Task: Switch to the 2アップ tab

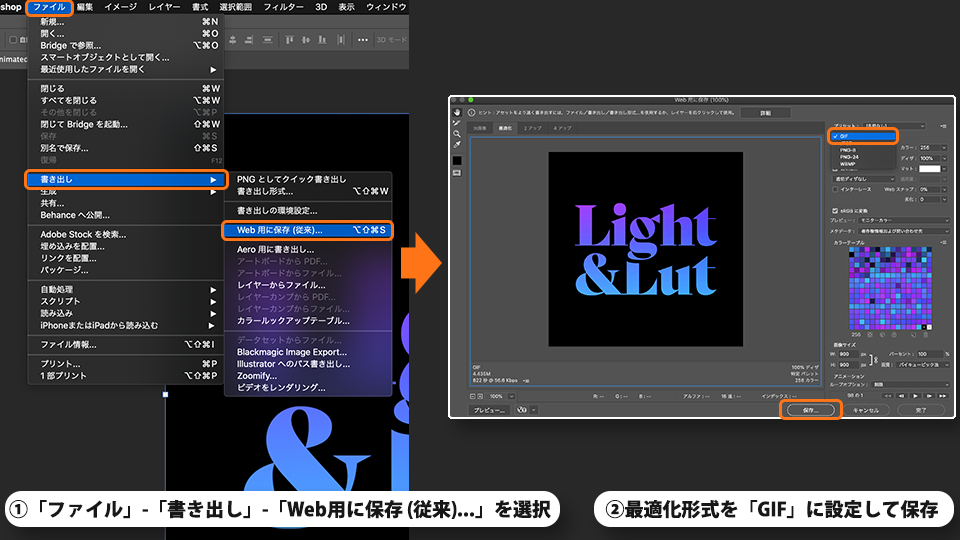Action: click(532, 128)
